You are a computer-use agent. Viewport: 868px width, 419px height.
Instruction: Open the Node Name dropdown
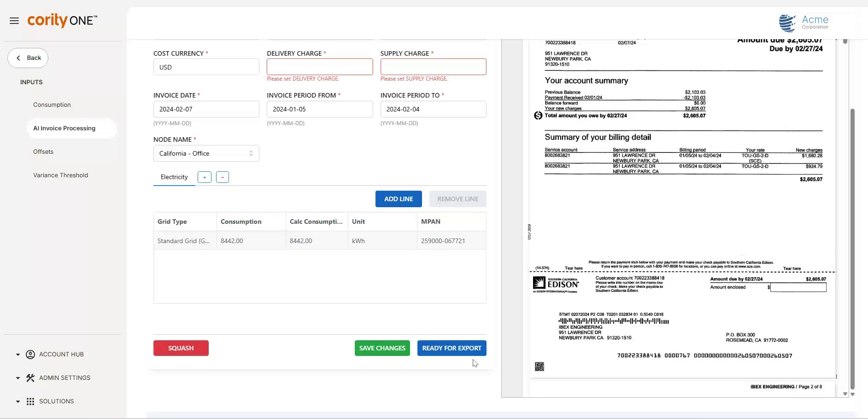206,153
